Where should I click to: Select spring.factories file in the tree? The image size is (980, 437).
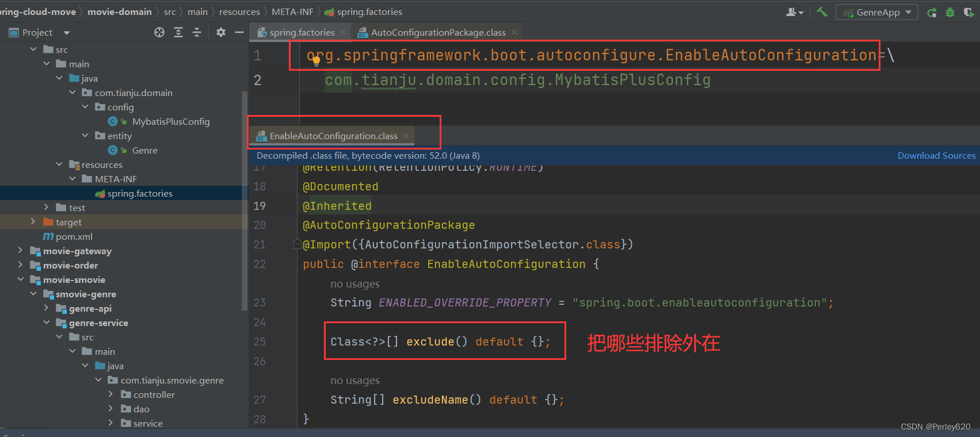140,193
